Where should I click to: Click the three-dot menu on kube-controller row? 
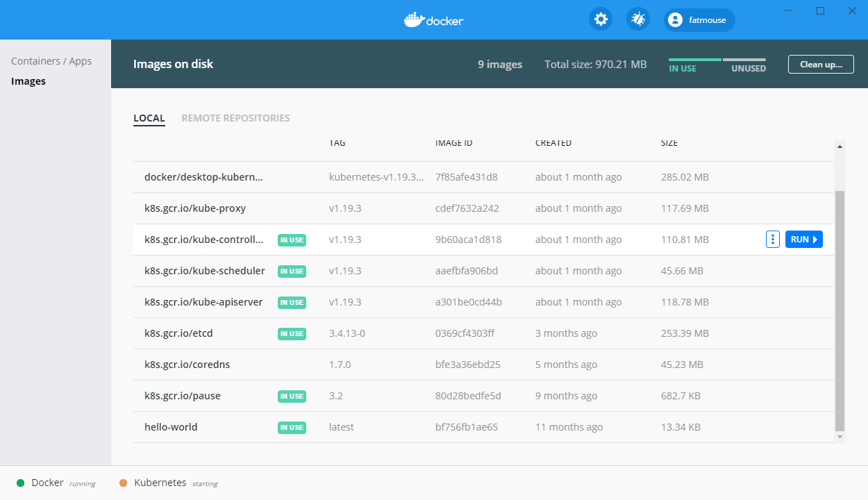773,240
